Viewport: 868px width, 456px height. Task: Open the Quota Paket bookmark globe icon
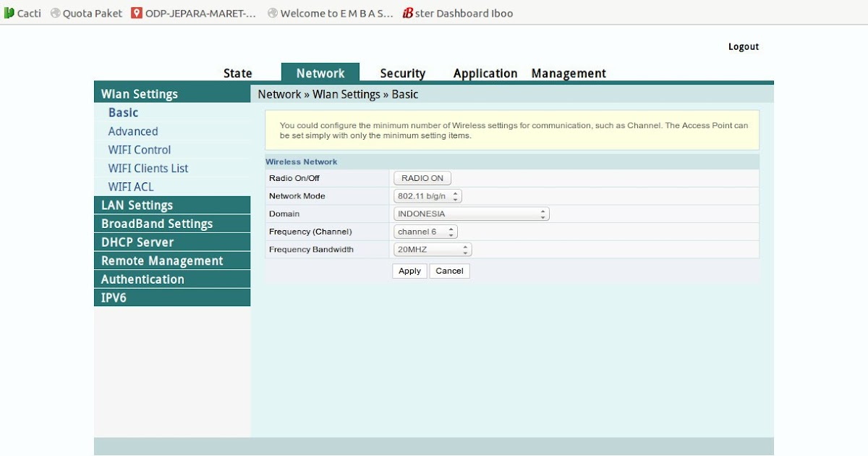[x=54, y=12]
